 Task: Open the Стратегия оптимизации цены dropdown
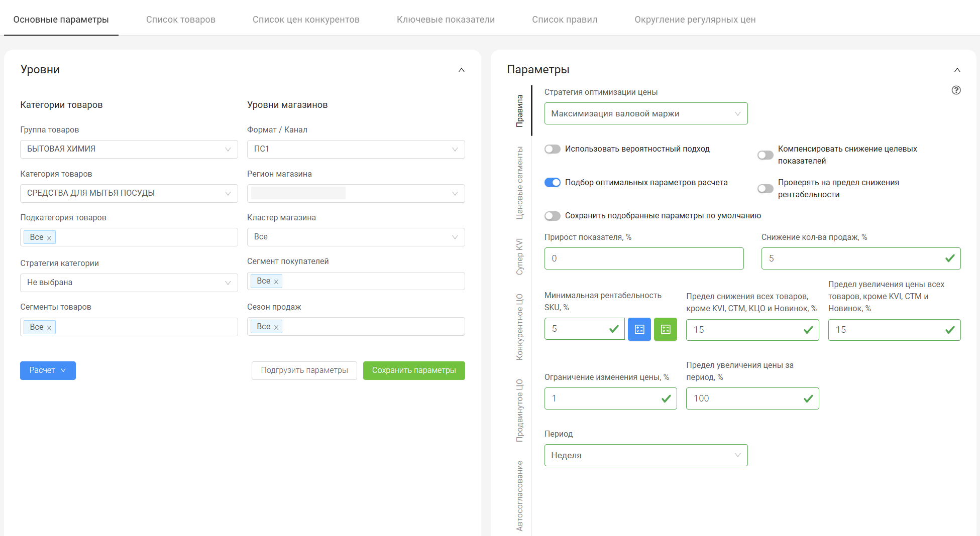pyautogui.click(x=645, y=114)
